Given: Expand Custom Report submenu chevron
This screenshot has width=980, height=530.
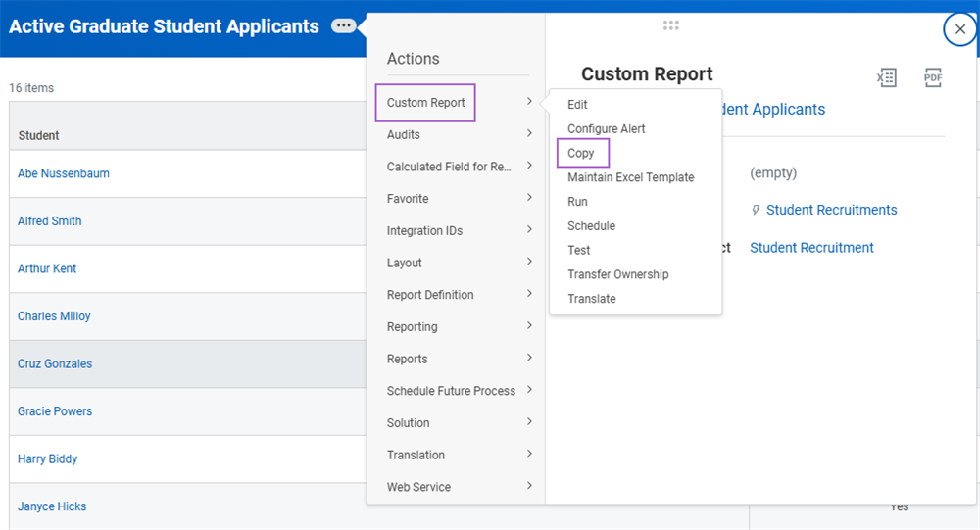Looking at the screenshot, I should (x=529, y=101).
